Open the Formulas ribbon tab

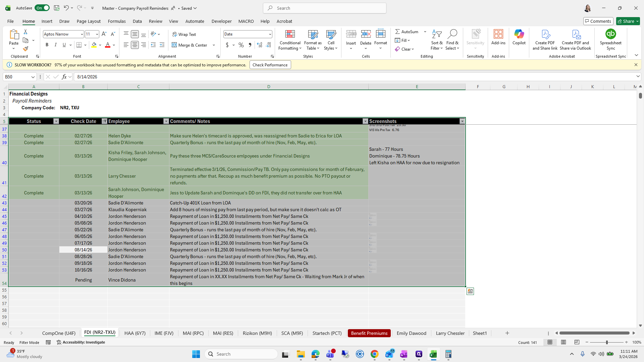point(117,21)
